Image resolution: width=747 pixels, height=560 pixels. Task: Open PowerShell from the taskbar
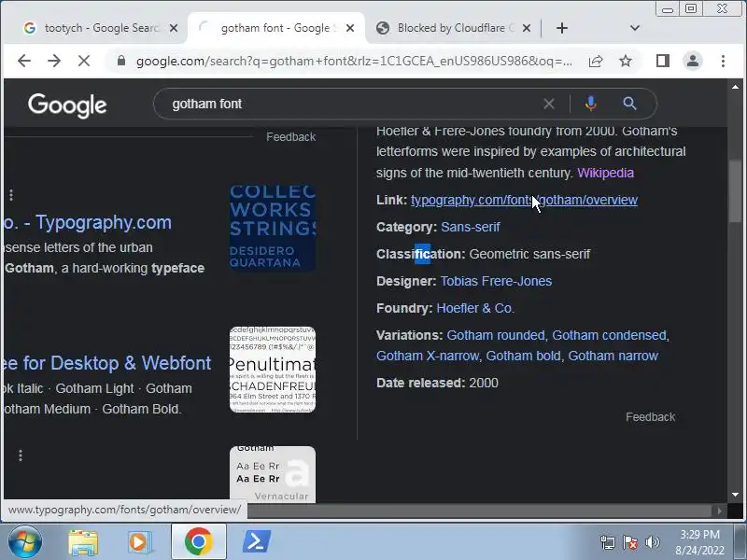(x=257, y=542)
